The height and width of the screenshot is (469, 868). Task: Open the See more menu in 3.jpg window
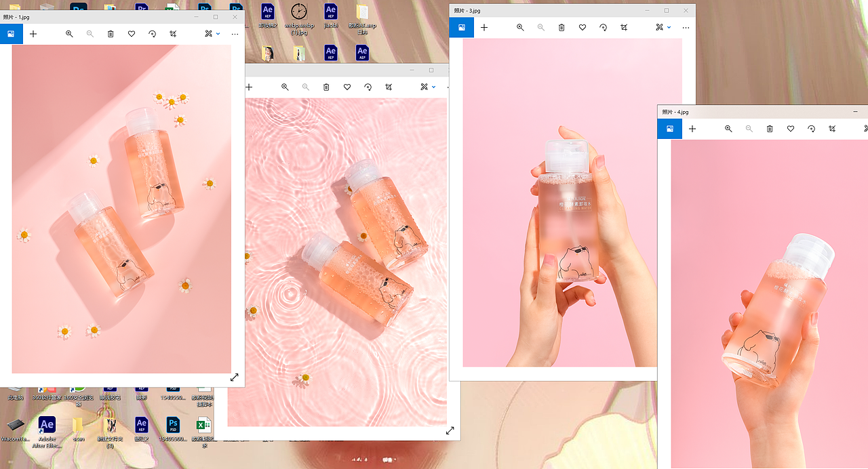686,27
